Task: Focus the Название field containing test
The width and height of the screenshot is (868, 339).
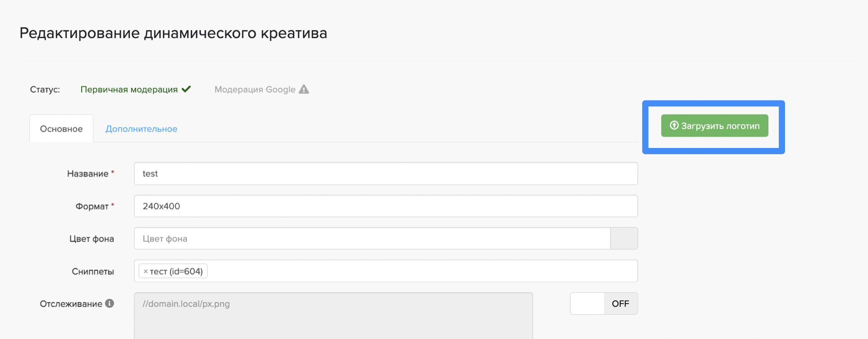Action: tap(386, 174)
